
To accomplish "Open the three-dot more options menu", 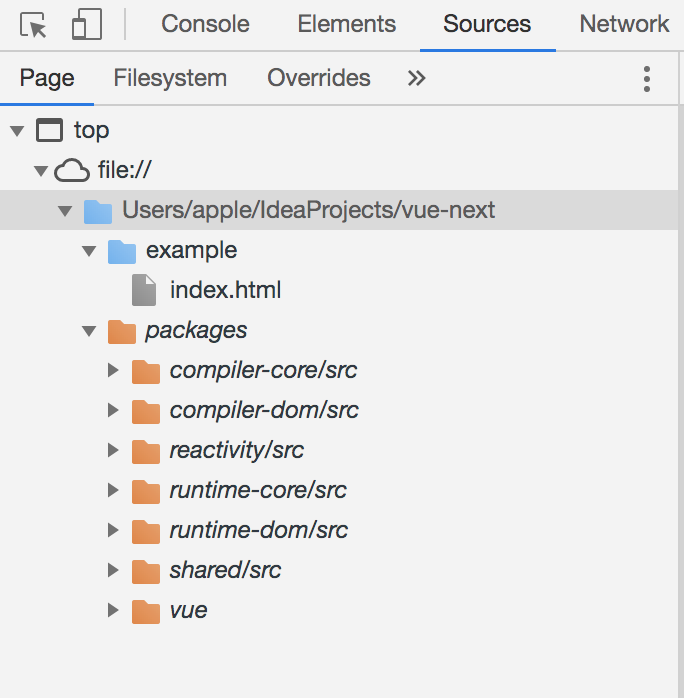I will coord(647,79).
